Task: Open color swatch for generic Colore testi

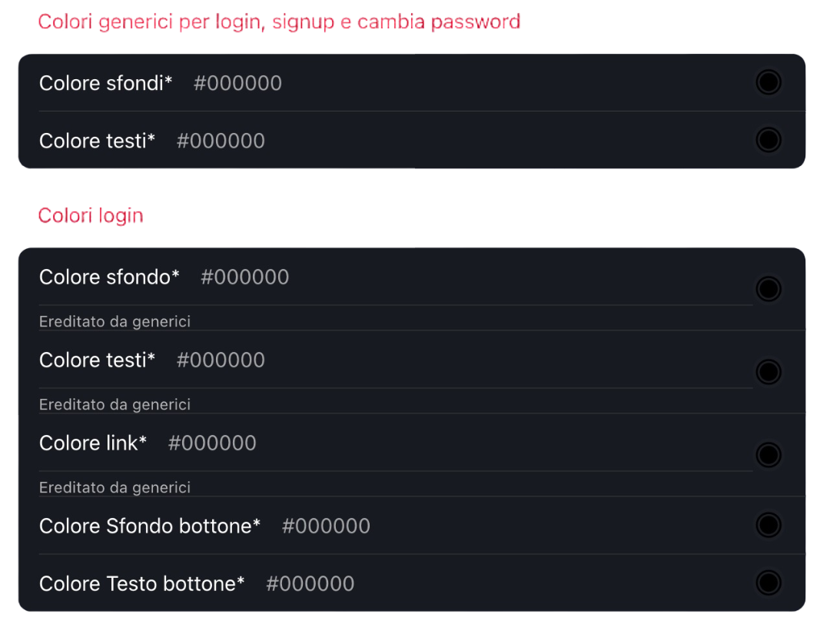Action: (x=768, y=140)
